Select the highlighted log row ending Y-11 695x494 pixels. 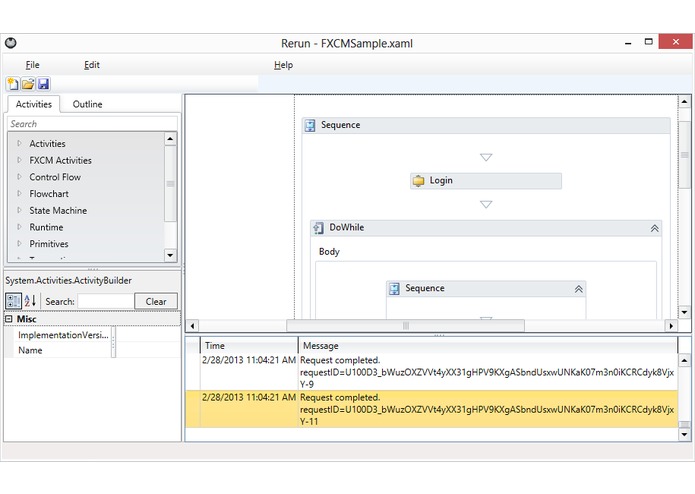432,409
